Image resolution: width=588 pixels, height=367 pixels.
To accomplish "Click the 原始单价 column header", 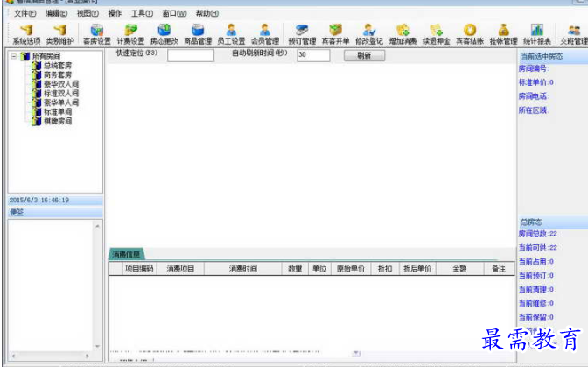I will pyautogui.click(x=351, y=269).
